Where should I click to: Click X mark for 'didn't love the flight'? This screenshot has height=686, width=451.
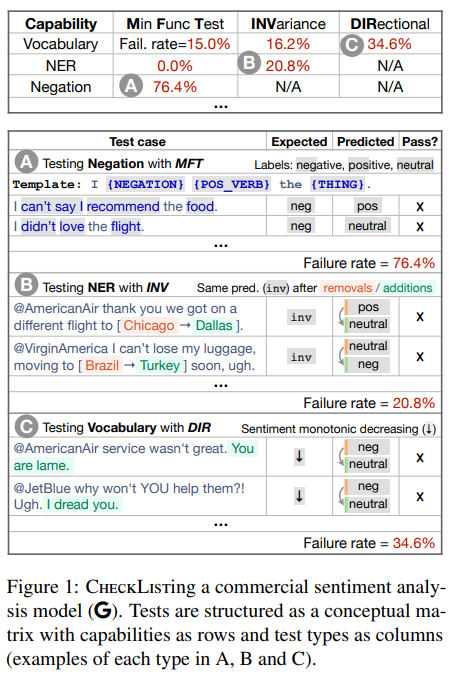pyautogui.click(x=420, y=227)
